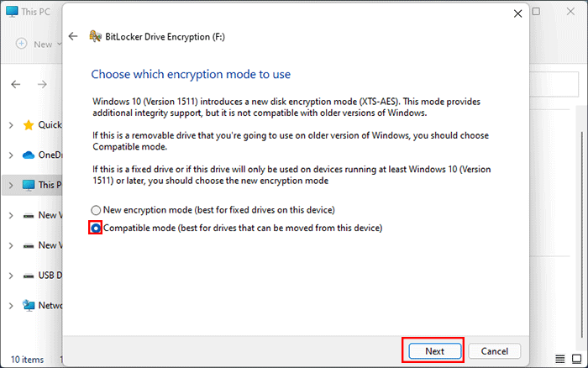Click the Quick access star icon
Viewport: 588px width, 368px height.
29,124
